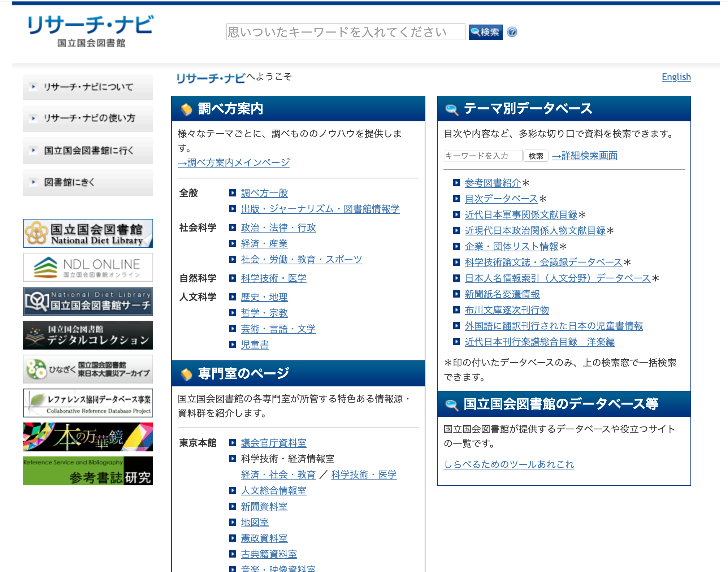Open 調べ方一般 link
The width and height of the screenshot is (728, 572).
264,193
